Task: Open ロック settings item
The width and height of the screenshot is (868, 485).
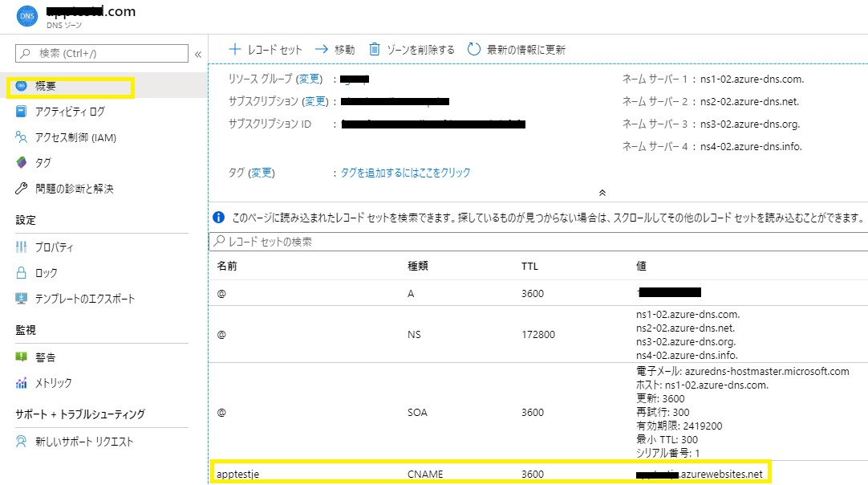Action: click(x=47, y=273)
